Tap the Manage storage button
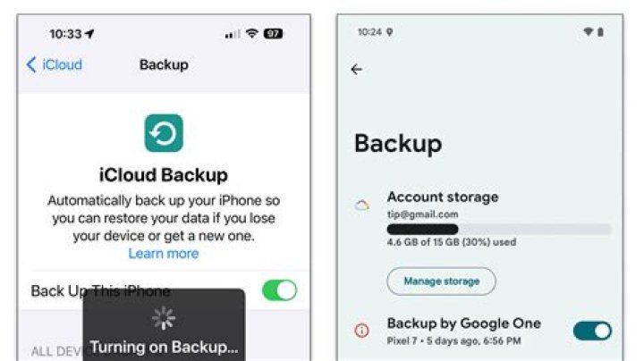 441,281
